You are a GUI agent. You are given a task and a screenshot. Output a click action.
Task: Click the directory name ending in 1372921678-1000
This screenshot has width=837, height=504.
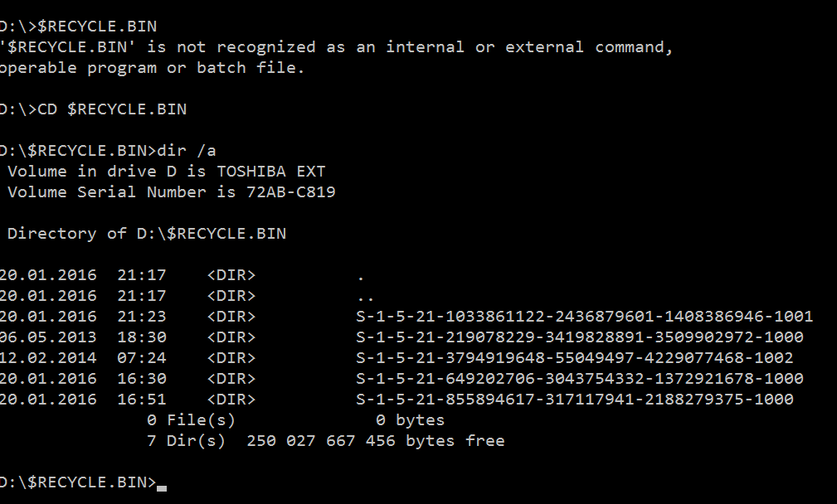coord(580,379)
